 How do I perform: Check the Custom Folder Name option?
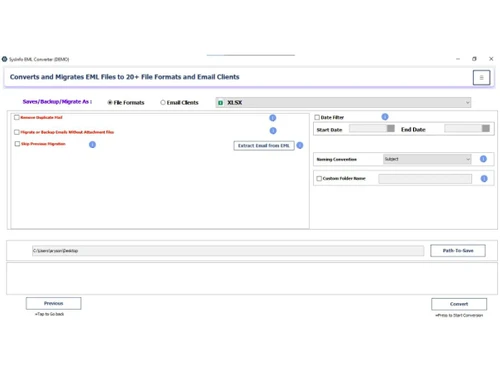click(319, 178)
